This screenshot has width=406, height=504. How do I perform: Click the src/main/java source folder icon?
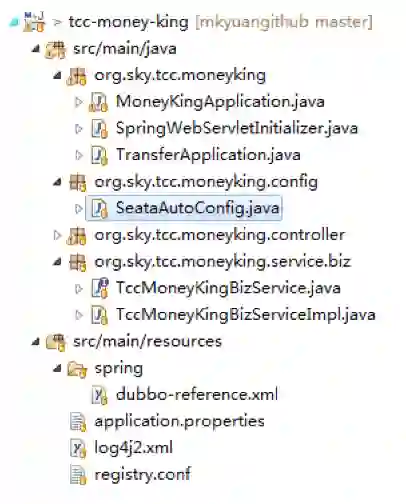tap(55, 49)
